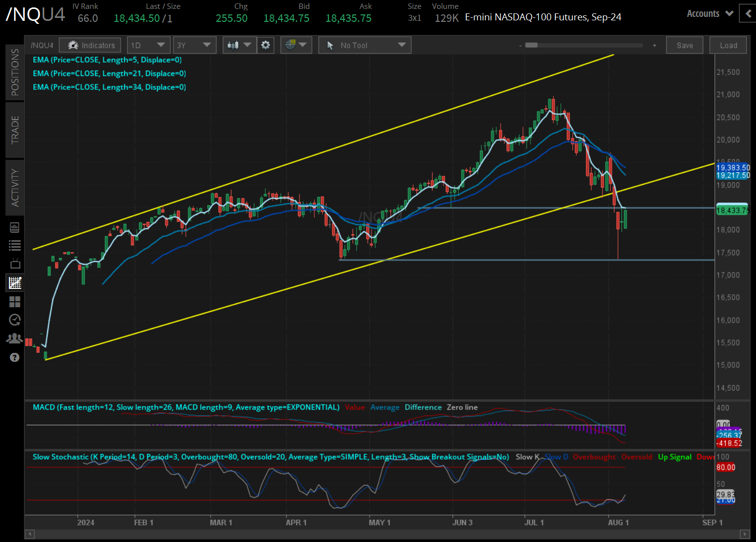Click the Save chart button

pyautogui.click(x=684, y=45)
